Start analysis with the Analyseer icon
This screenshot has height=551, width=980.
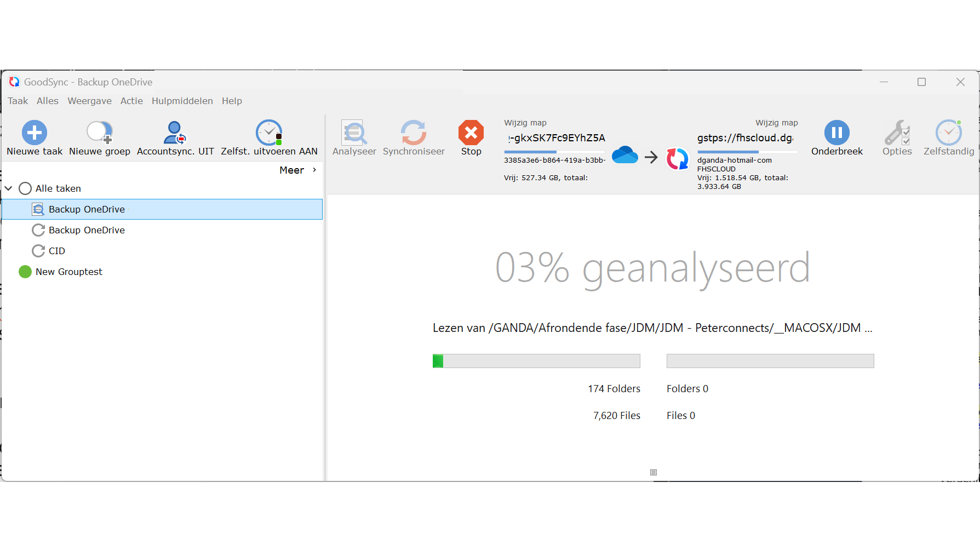(x=354, y=133)
